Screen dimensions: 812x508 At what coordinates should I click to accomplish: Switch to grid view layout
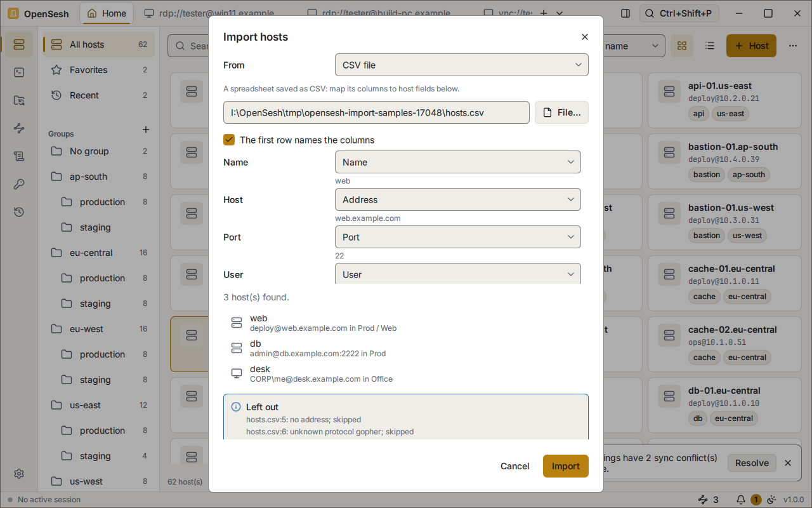click(x=682, y=46)
